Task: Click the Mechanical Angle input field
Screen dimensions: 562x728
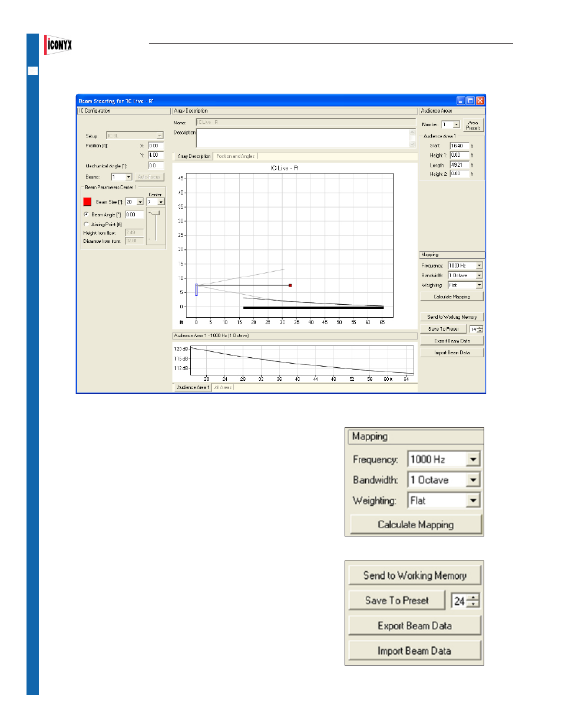Action: pos(156,166)
